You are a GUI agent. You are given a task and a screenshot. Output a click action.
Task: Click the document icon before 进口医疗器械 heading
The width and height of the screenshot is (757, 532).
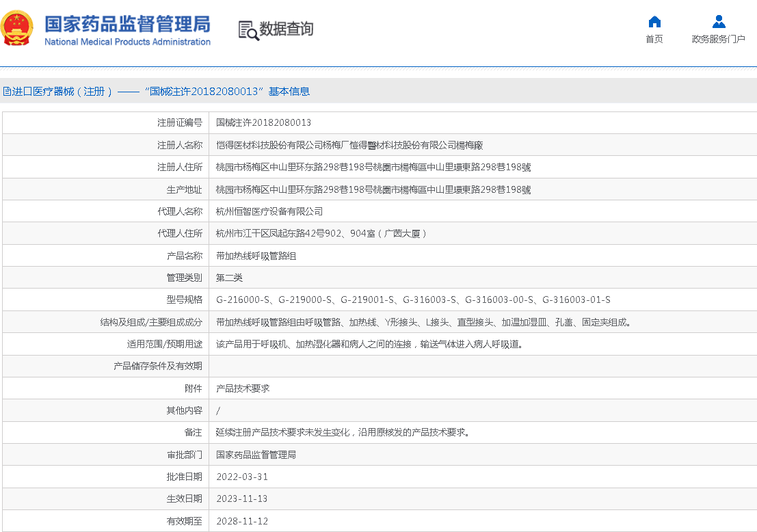point(7,92)
